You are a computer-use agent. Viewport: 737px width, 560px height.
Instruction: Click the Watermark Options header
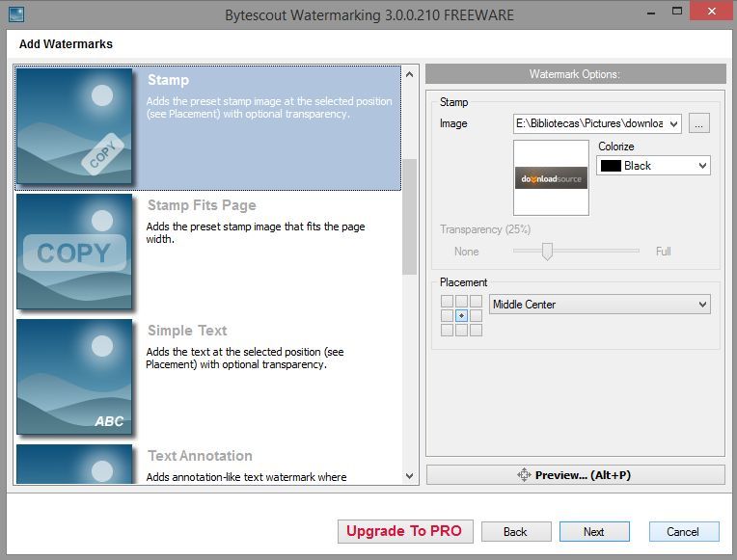click(575, 74)
